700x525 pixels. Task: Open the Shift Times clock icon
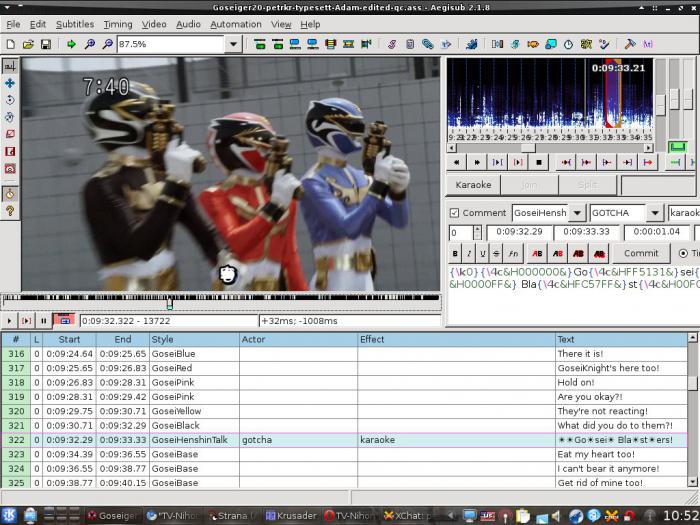tap(568, 44)
